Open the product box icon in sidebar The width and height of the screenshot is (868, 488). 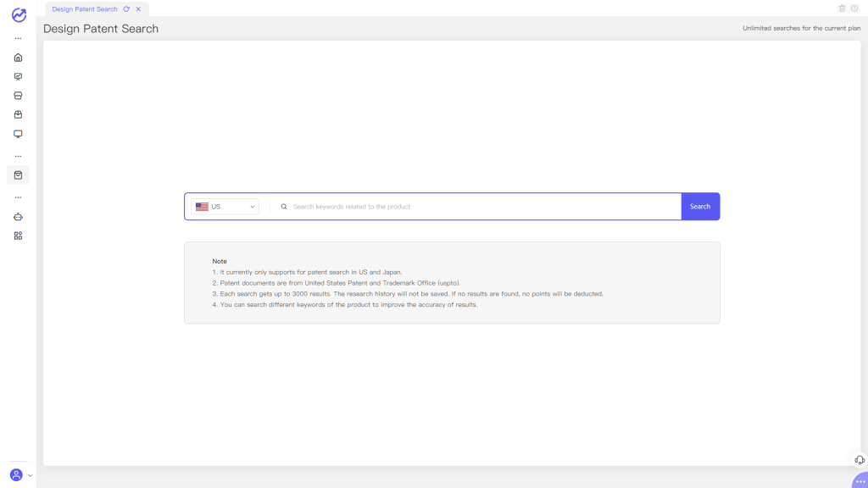(x=19, y=114)
